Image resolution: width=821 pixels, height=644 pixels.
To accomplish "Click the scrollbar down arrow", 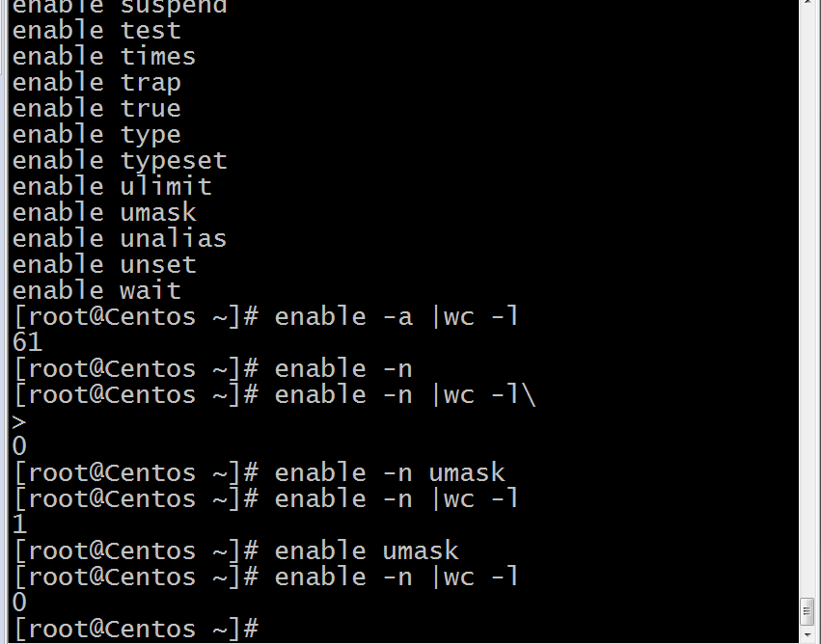I will [x=809, y=635].
